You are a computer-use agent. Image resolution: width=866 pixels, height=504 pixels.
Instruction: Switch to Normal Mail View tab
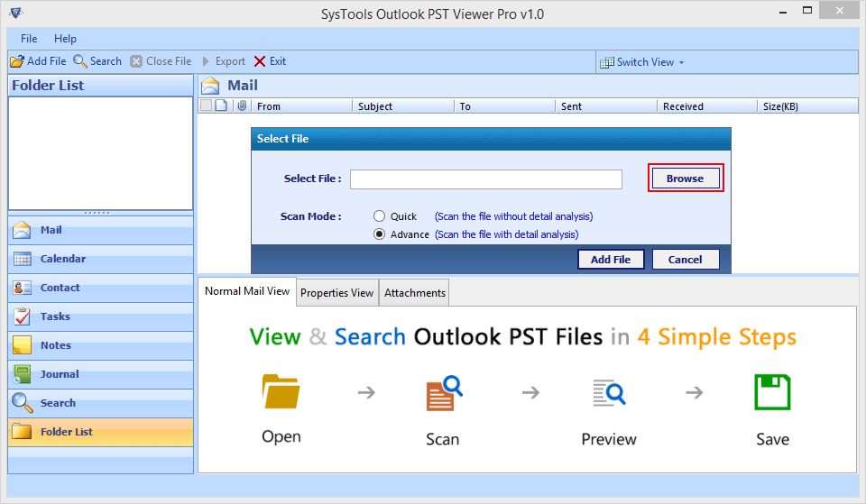pos(247,291)
